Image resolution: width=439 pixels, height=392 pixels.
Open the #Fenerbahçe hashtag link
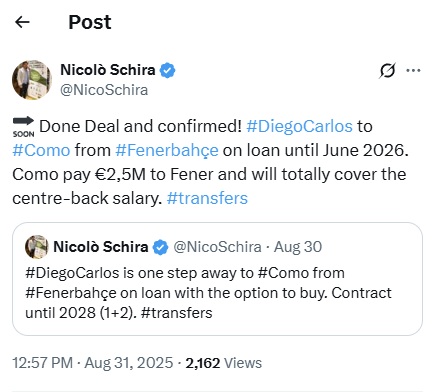pos(167,151)
